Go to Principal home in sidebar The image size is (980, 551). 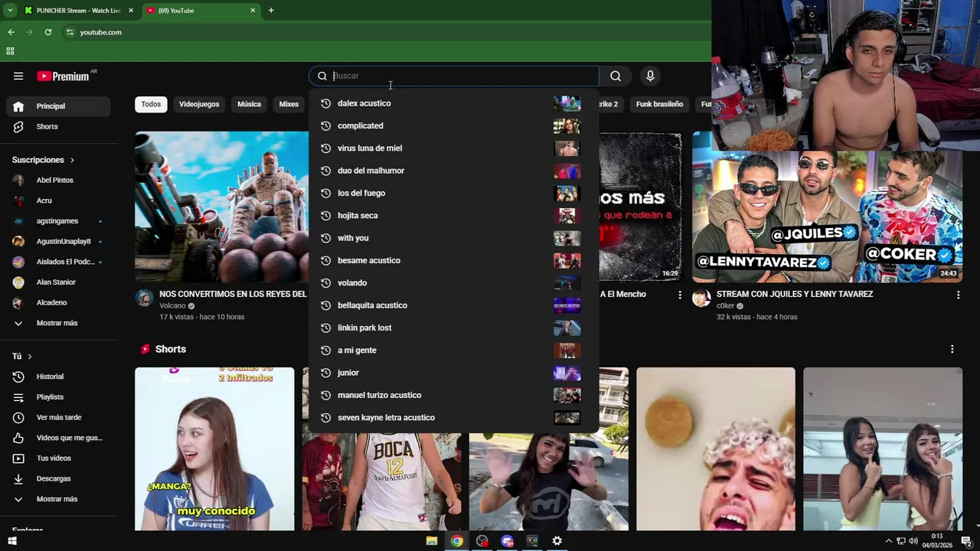[x=58, y=106]
